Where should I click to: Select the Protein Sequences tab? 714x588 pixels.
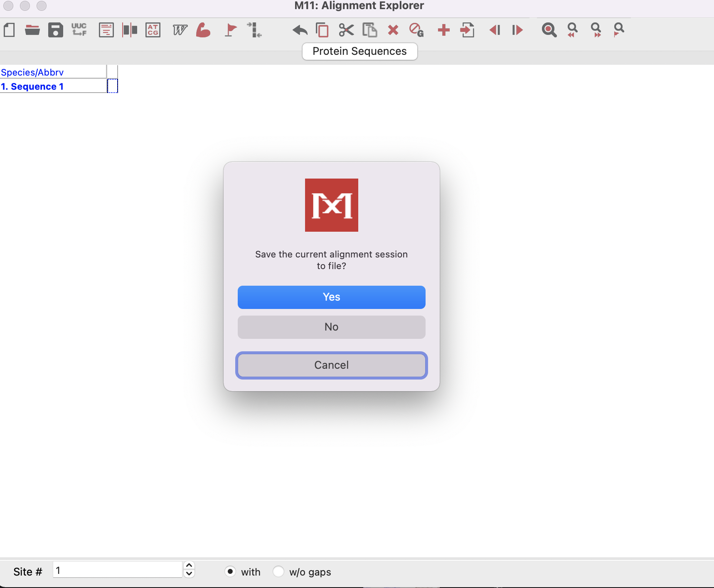359,51
